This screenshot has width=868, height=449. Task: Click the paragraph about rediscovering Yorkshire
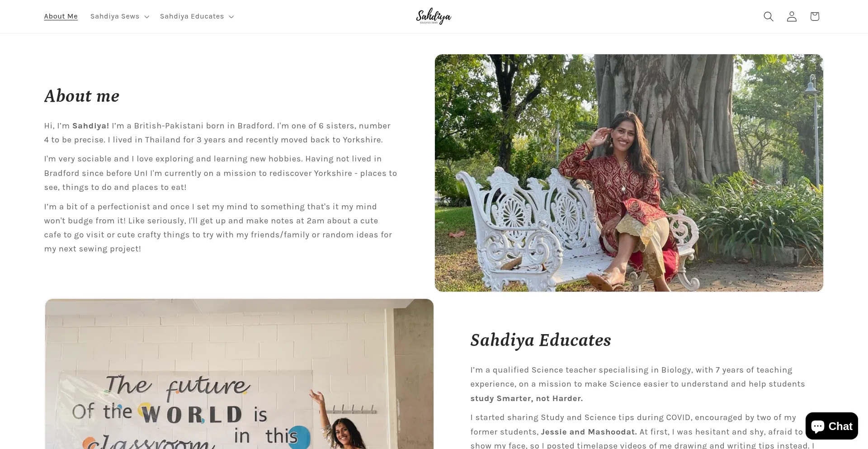[221, 173]
